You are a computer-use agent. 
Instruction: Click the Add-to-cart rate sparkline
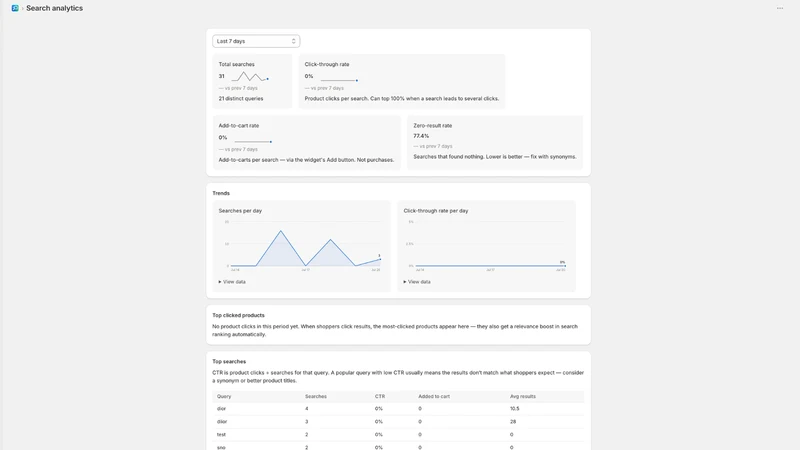tap(253, 141)
